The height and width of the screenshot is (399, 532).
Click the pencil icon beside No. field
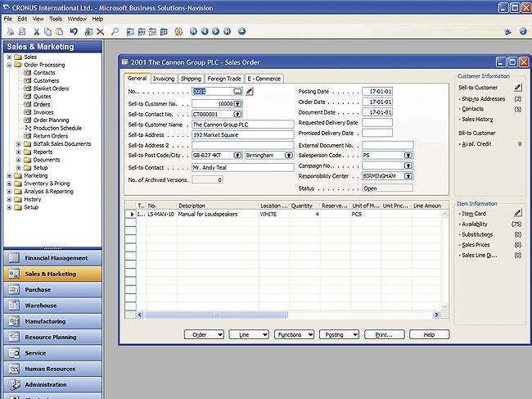click(x=250, y=91)
